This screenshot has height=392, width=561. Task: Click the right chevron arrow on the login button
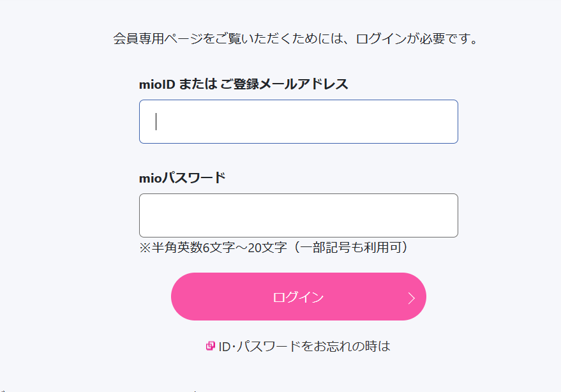(412, 298)
